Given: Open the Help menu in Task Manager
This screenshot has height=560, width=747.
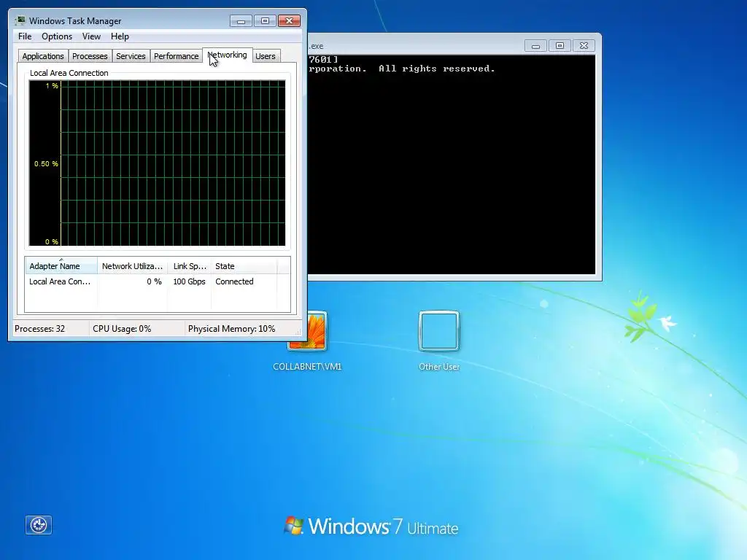Looking at the screenshot, I should [x=120, y=36].
